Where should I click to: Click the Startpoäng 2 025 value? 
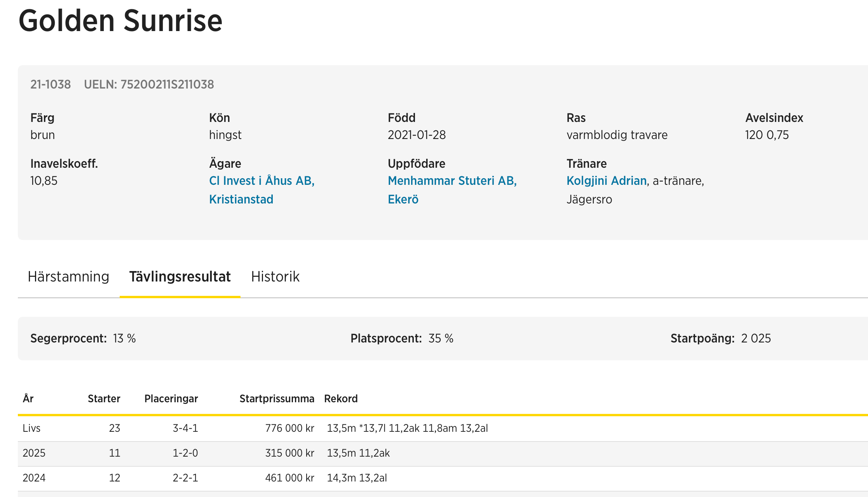pos(756,339)
